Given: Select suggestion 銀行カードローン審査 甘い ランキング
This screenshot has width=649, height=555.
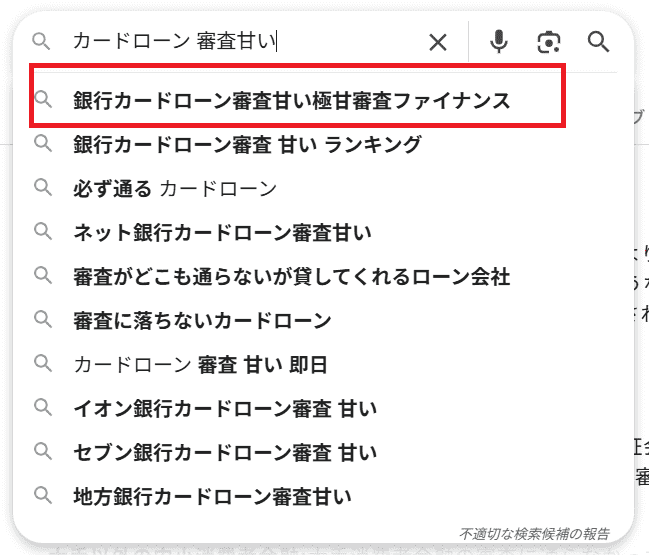Looking at the screenshot, I should [x=247, y=144].
